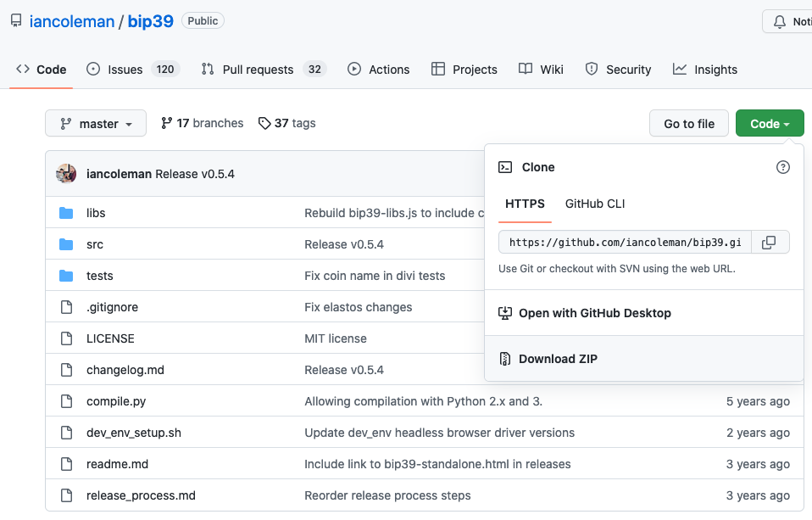
Task: Open the Security tab
Action: pyautogui.click(x=618, y=70)
